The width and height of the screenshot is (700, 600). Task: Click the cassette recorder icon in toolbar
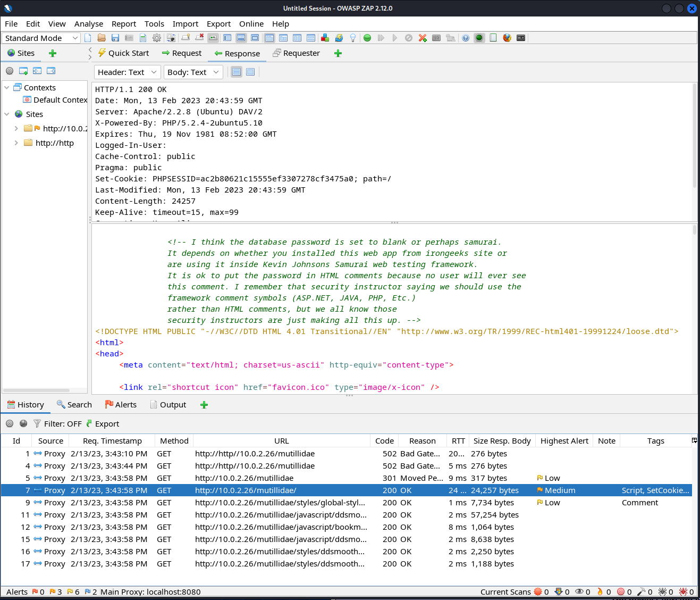tap(521, 38)
